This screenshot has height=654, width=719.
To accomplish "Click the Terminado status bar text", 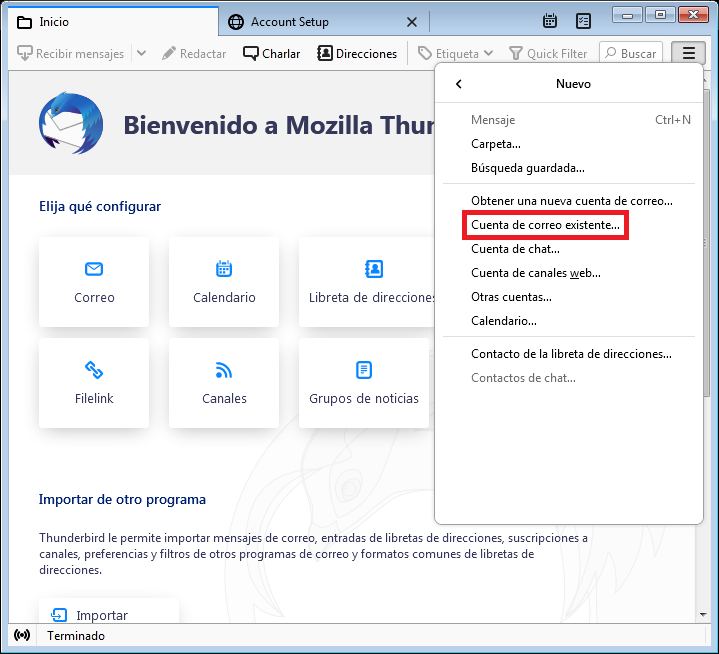I will 76,636.
